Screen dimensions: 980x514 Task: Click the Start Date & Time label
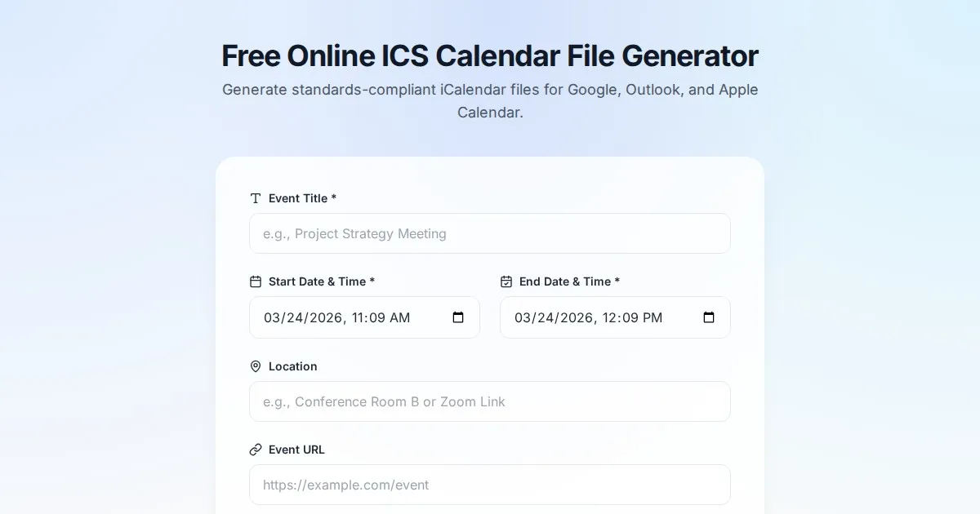(x=322, y=281)
